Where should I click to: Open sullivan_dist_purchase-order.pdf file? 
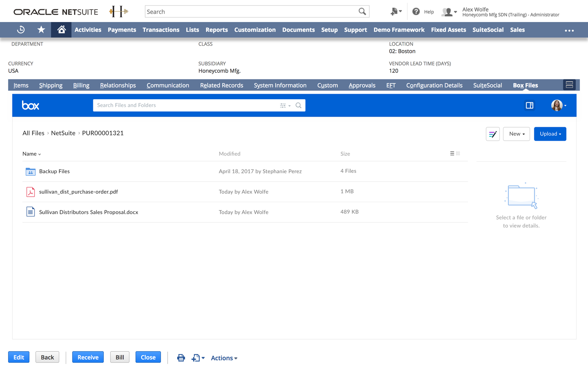click(x=79, y=192)
